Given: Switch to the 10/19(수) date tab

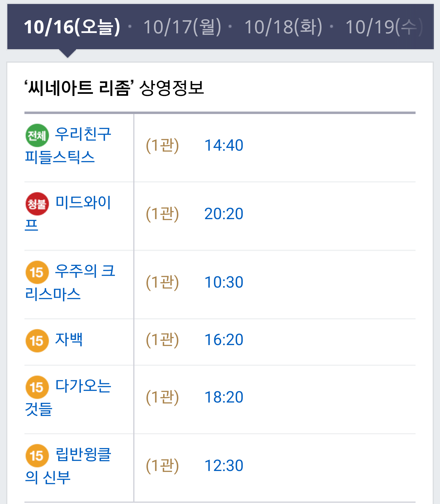Looking at the screenshot, I should click(x=384, y=27).
